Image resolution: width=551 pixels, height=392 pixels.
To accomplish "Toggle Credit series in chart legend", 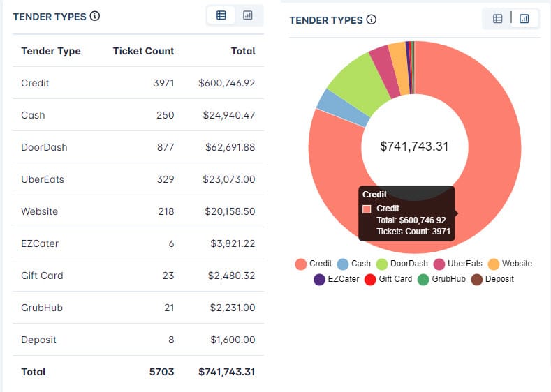I will pos(314,264).
